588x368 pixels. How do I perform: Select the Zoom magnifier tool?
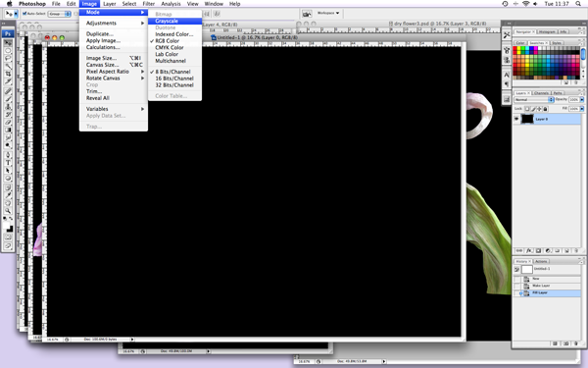pyautogui.click(x=8, y=211)
